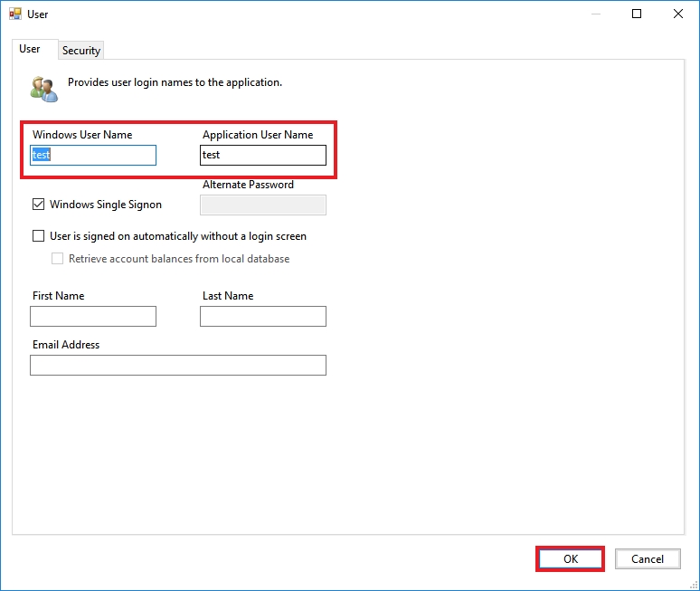The width and height of the screenshot is (700, 591).
Task: Click the Alternate Password field
Action: [263, 205]
